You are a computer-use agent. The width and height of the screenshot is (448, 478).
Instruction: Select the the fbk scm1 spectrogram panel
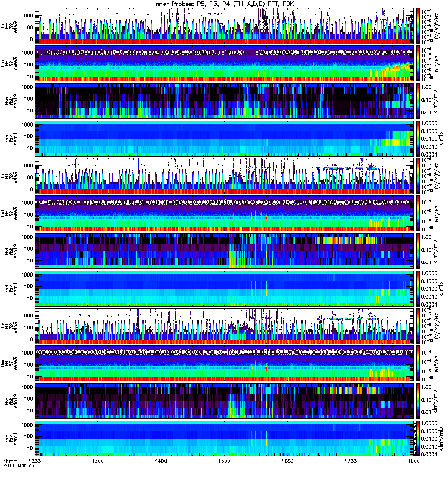tap(225, 439)
